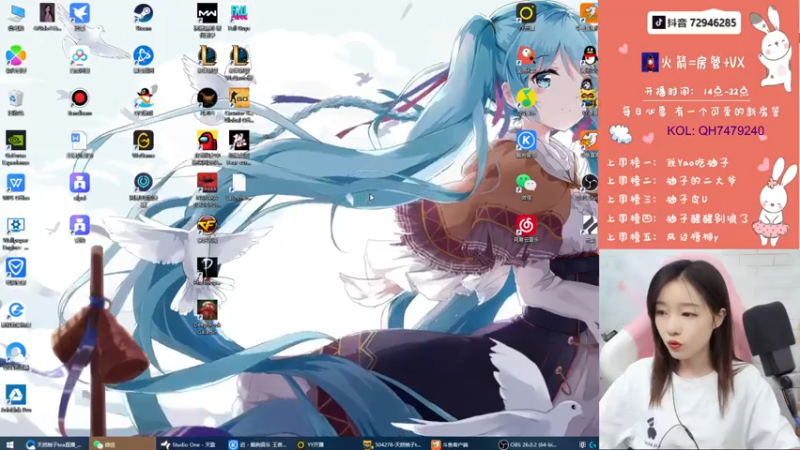
Task: Launch the OBS Studio desktop shortcut
Action: 590,183
